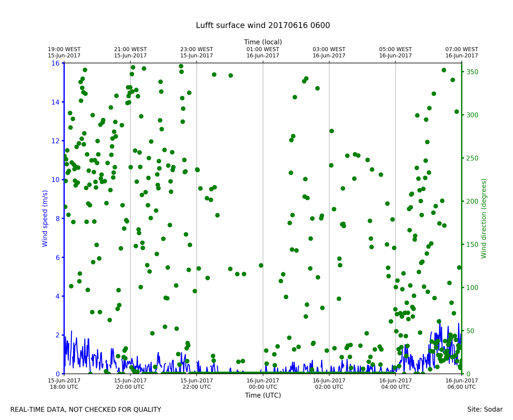Screen dimensions: 513x420
Task: Click the 'Wind speed (m/s)' axis label
Action: (45, 218)
